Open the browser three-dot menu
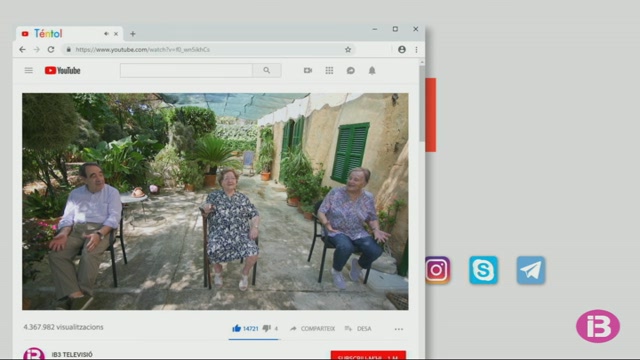The height and width of the screenshot is (360, 640). click(416, 49)
